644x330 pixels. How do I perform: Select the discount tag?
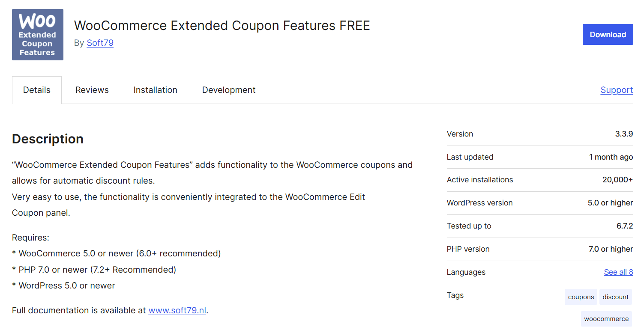coord(615,297)
